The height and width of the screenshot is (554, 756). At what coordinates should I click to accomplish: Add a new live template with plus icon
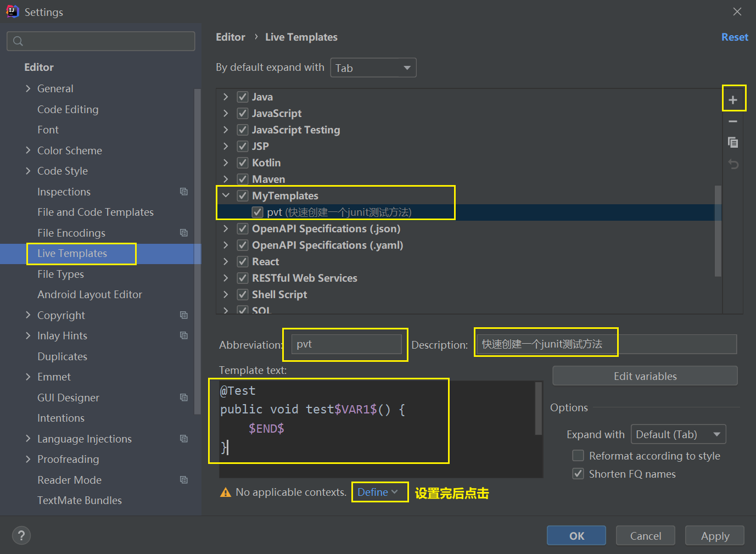pos(733,100)
